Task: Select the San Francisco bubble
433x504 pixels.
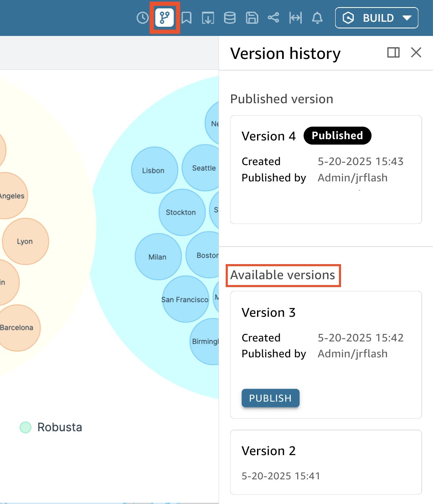Action: tap(185, 299)
